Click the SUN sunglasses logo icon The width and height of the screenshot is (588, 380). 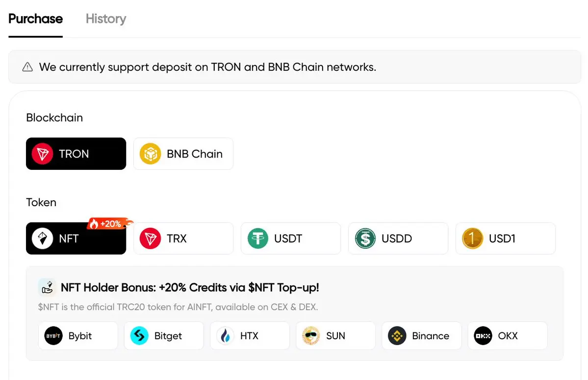tap(311, 336)
